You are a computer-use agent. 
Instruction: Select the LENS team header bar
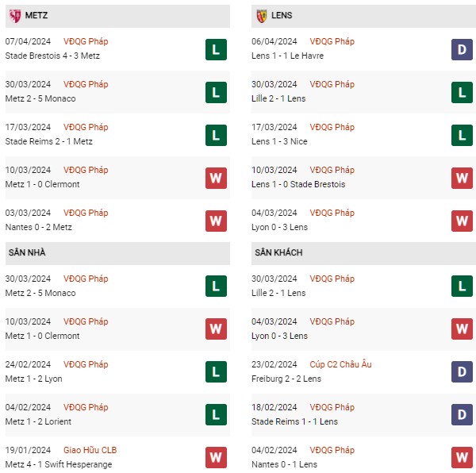363,16
